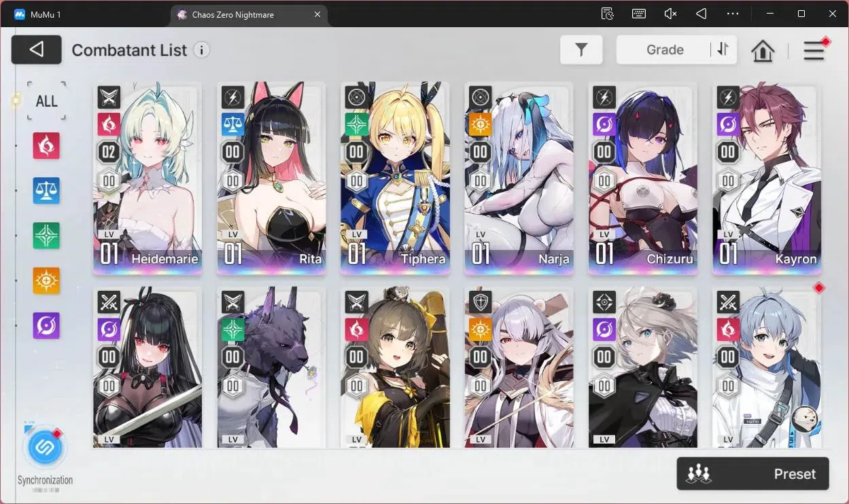Viewport: 849px width, 504px height.
Task: Open the hamburger main menu
Action: 814,51
